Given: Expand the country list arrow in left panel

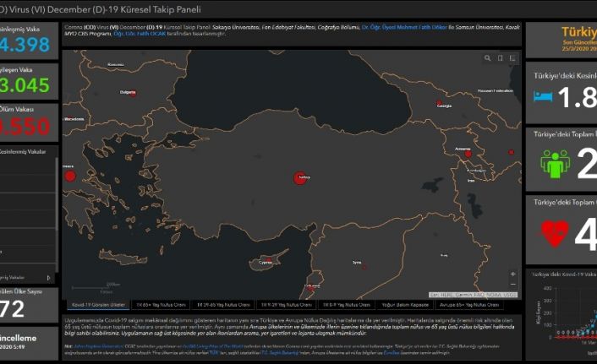Looking at the screenshot, I should point(48,277).
